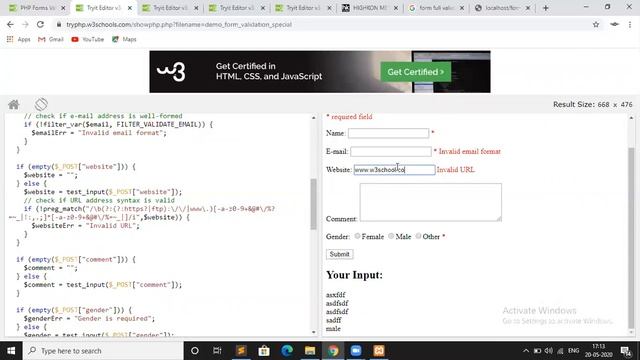Open the Maps bookmark
The image size is (640, 360).
point(124,40)
